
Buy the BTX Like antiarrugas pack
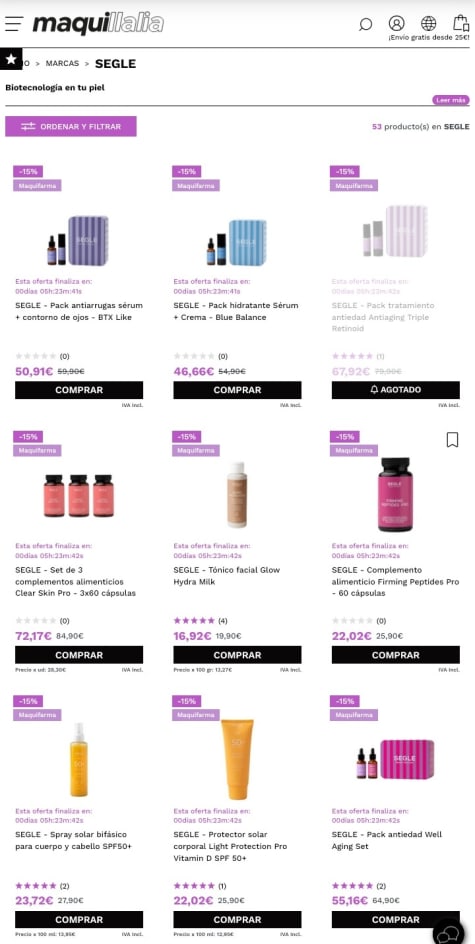79,390
